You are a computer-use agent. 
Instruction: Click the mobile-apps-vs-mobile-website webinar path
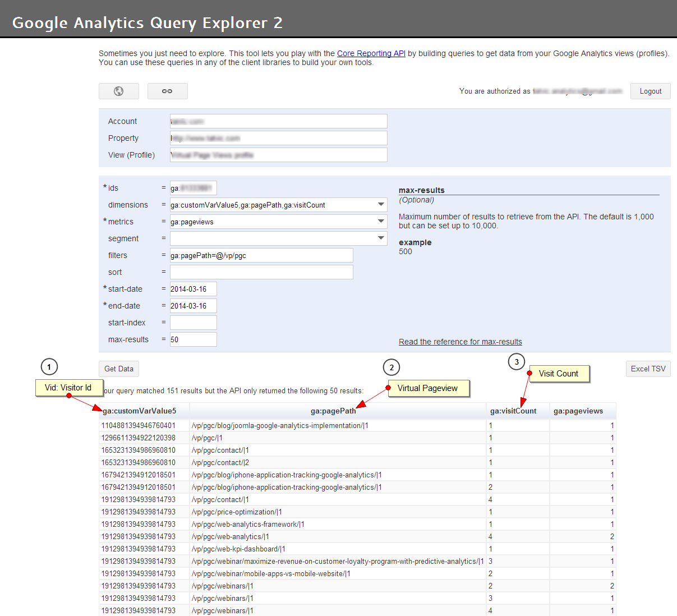(x=271, y=573)
